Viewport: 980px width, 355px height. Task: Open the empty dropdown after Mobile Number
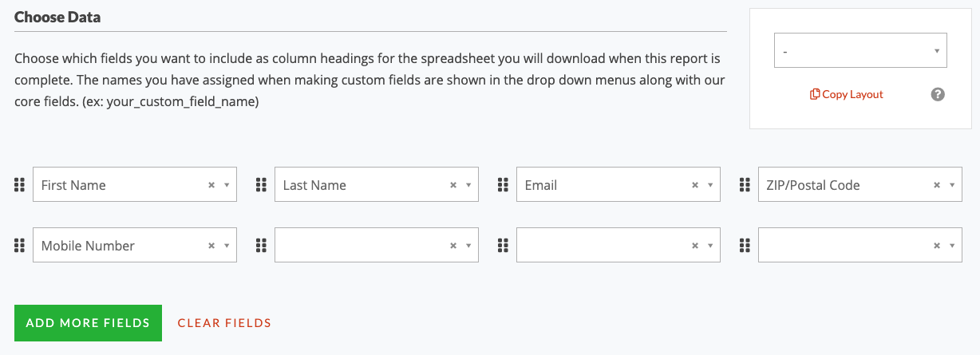click(377, 246)
